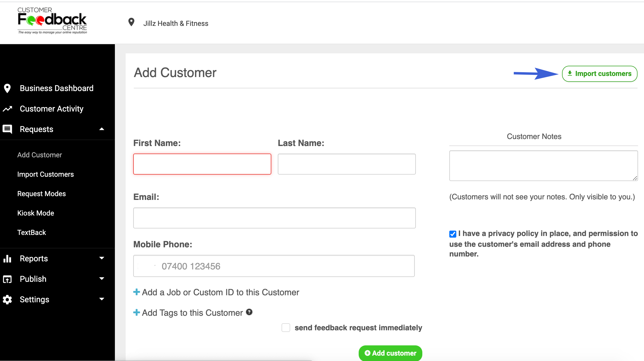Viewport: 644px width, 361px height.
Task: Click the Requests section icon
Action: coord(8,129)
